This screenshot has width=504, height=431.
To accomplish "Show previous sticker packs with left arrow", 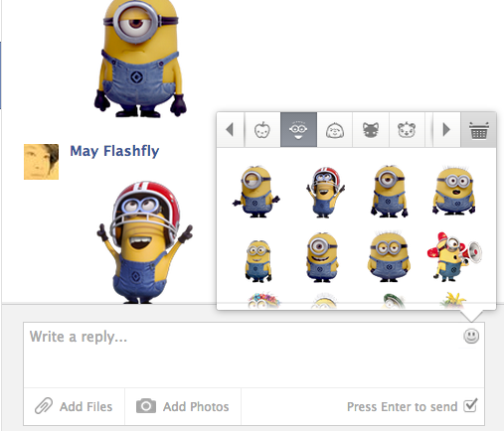I will coord(231,130).
